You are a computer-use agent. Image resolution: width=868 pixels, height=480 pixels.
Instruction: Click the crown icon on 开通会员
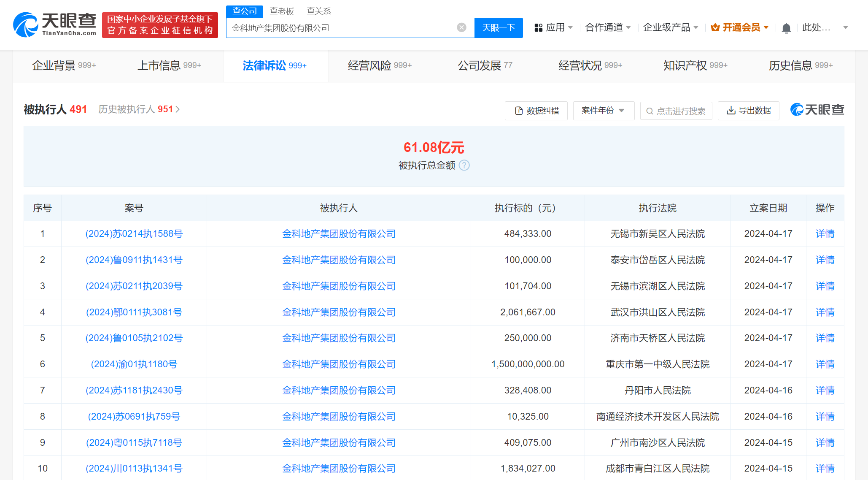(715, 27)
